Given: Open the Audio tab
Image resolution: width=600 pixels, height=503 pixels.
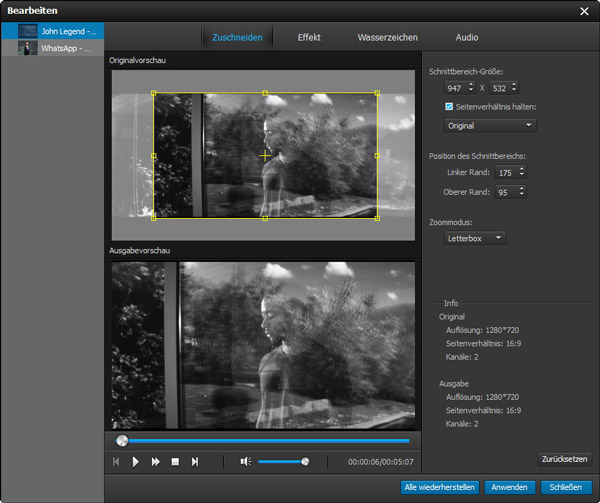Looking at the screenshot, I should 467,37.
